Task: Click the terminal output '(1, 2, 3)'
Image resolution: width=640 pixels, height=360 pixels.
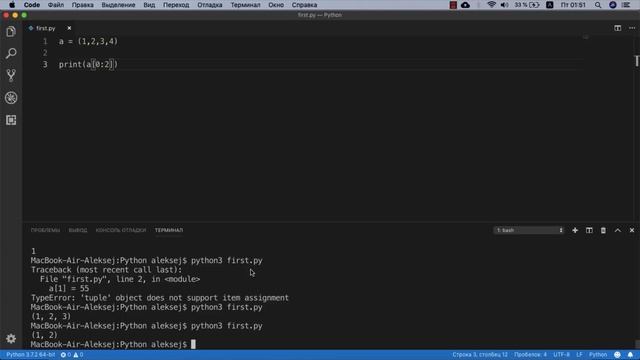Action: click(x=51, y=316)
